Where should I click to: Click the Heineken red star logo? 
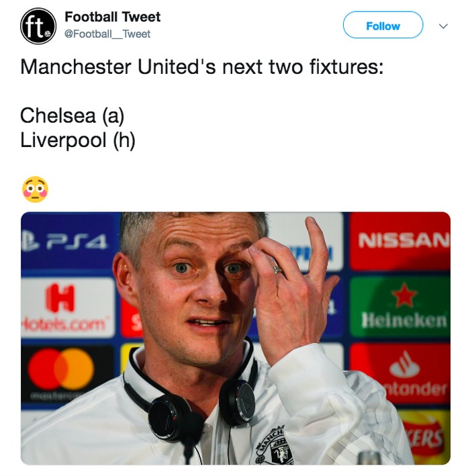[x=404, y=295]
